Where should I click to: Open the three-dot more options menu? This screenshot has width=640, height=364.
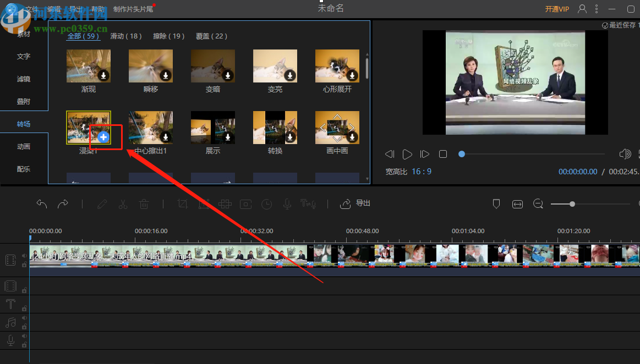[x=597, y=9]
